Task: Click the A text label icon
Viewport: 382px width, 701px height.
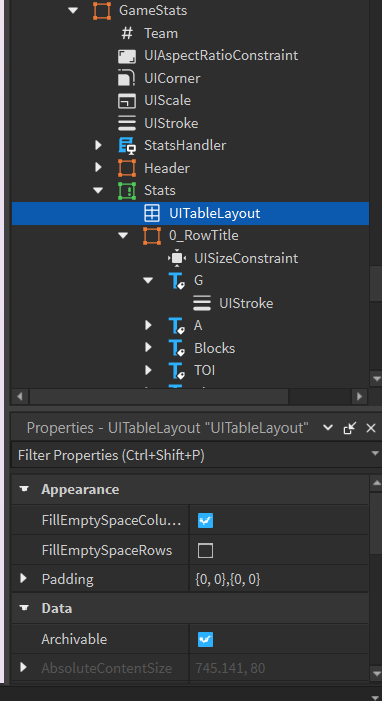Action: click(177, 326)
